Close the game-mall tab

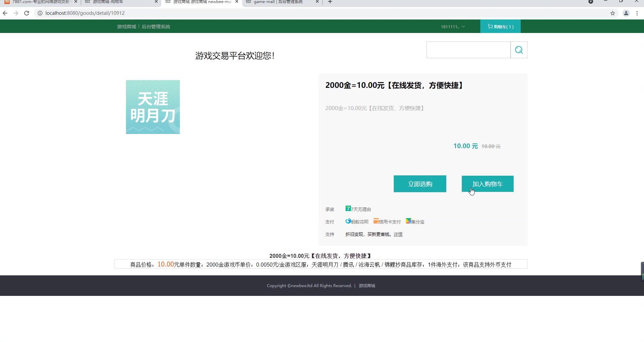317,2
